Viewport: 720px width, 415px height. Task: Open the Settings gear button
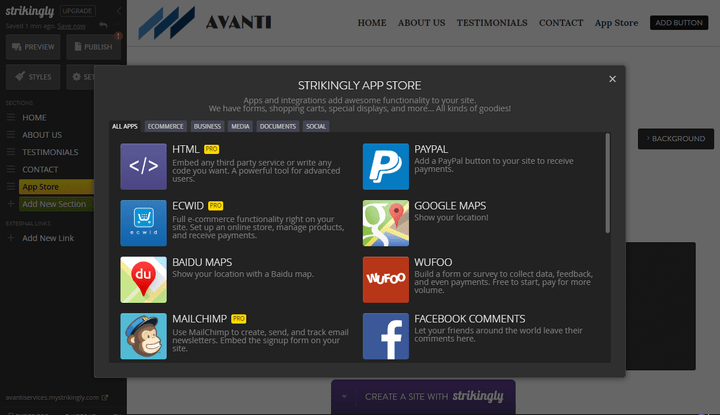[81, 77]
